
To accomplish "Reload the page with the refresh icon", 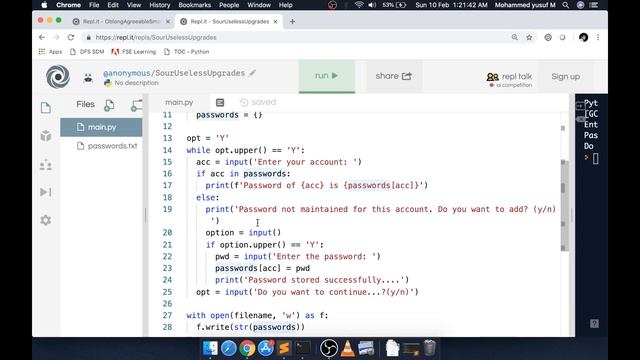I will coord(71,37).
